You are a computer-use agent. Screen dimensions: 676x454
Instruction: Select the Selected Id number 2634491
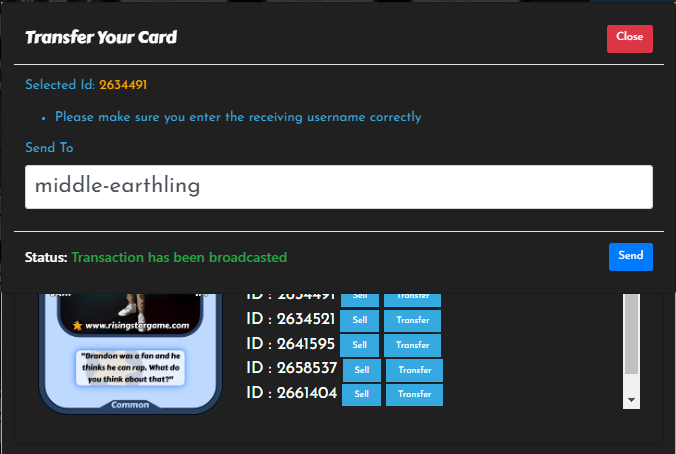coord(123,85)
